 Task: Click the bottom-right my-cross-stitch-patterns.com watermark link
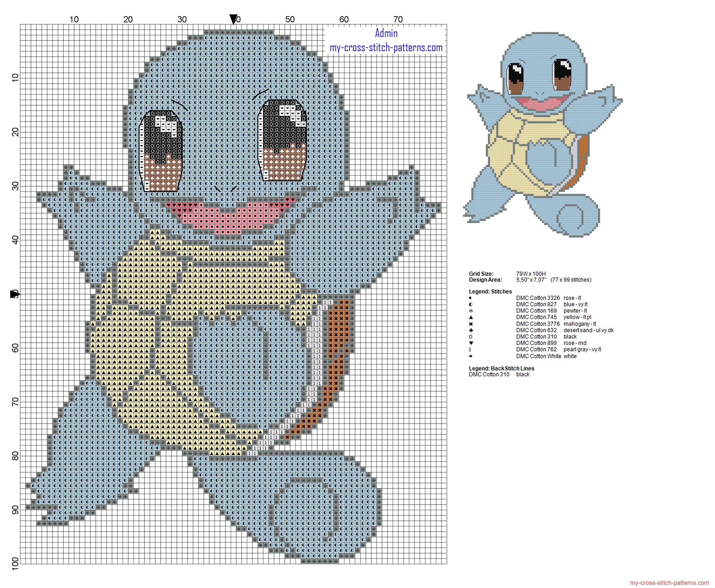click(669, 583)
